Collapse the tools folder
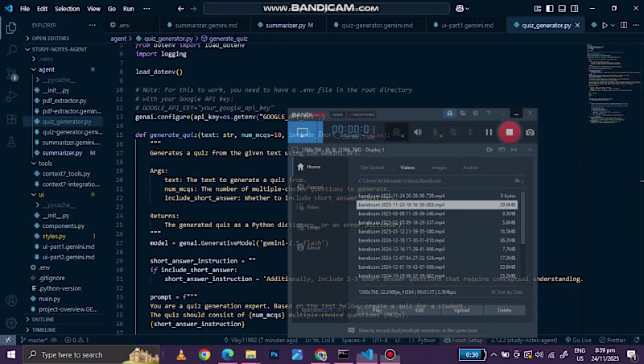The image size is (644, 364). [x=45, y=163]
